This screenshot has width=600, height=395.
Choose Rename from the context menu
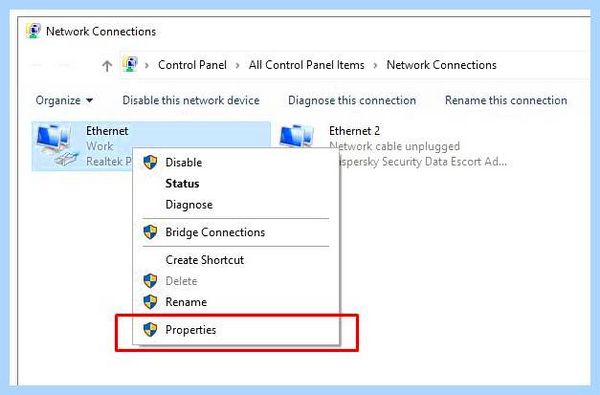tap(236, 302)
